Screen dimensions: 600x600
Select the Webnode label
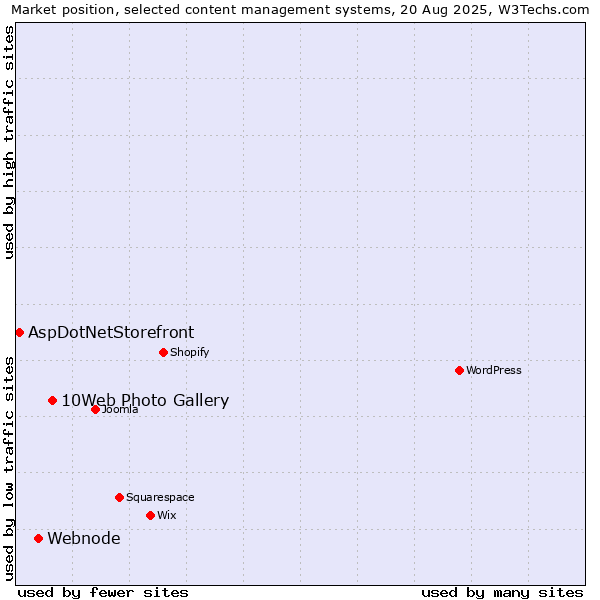[x=84, y=538]
